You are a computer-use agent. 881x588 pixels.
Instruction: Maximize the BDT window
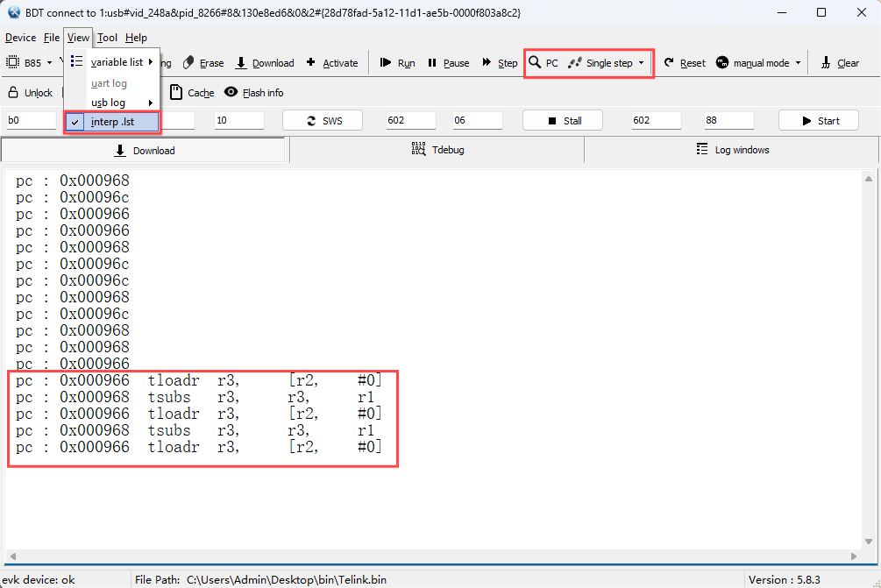coord(821,12)
